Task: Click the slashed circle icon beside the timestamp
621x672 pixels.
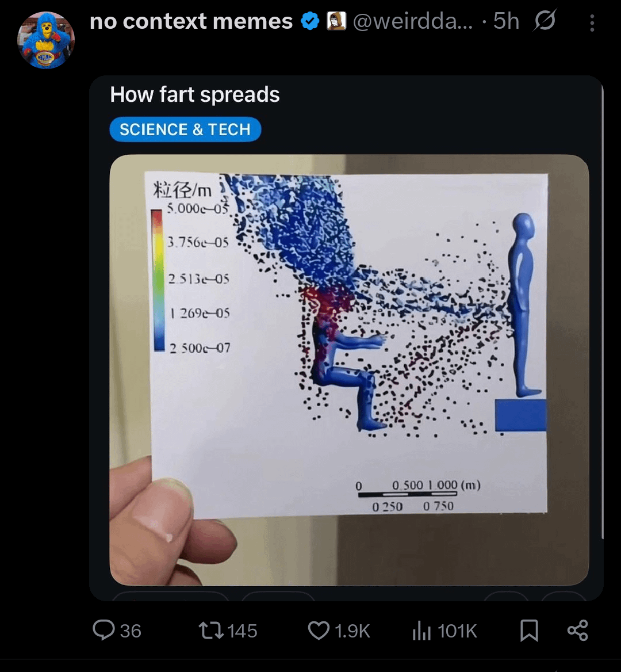Action: point(545,21)
